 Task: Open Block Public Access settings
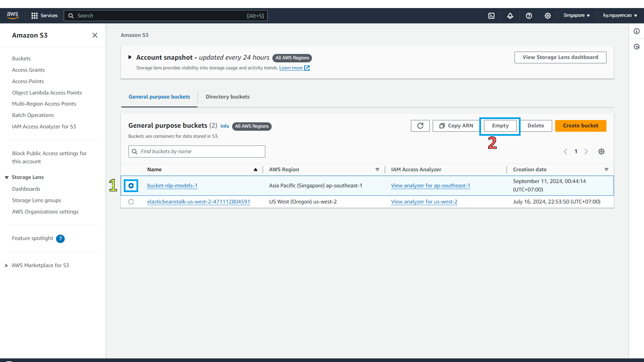click(49, 158)
